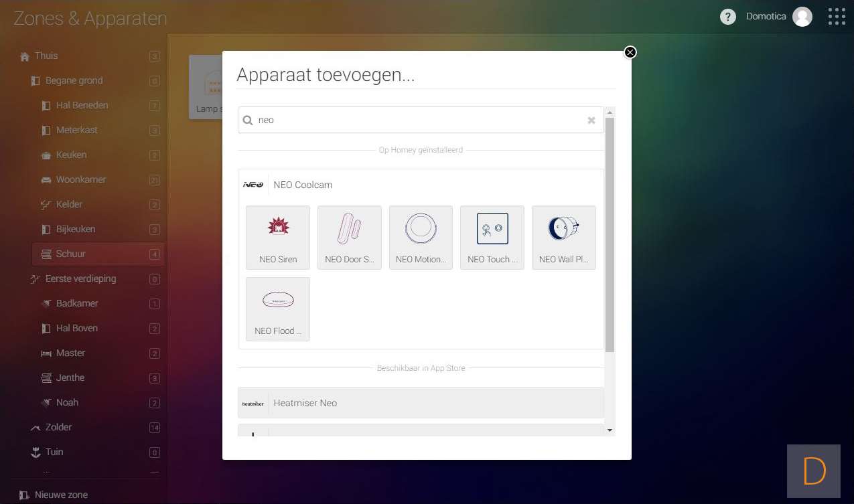Click the NEO Coolcam brand logo
Viewport: 854px width, 504px height.
[253, 185]
